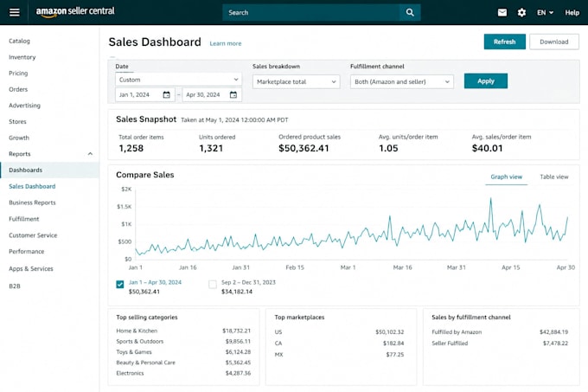Collapse the Reports section chevron
Screen dimensions: 588x392
coord(90,154)
